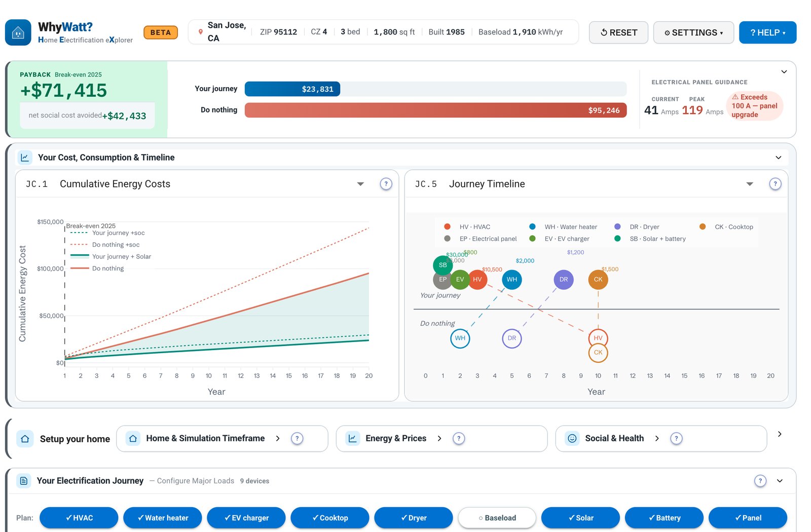
Task: Toggle Water heater in the plan
Action: (x=163, y=518)
